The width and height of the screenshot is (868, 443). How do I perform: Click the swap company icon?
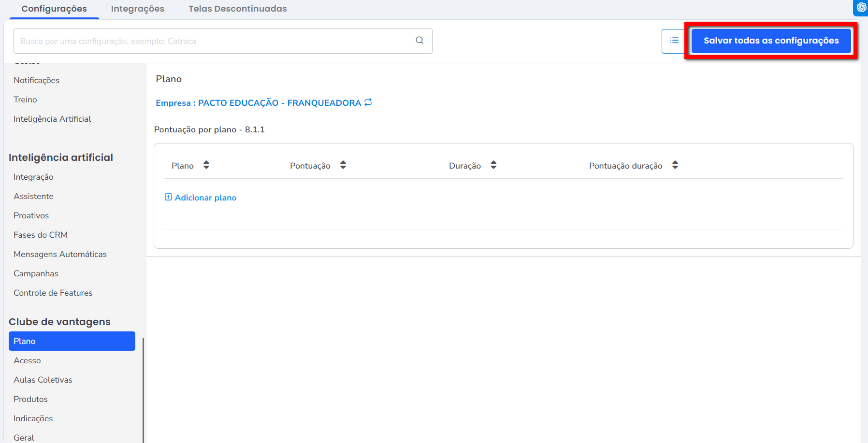click(368, 102)
